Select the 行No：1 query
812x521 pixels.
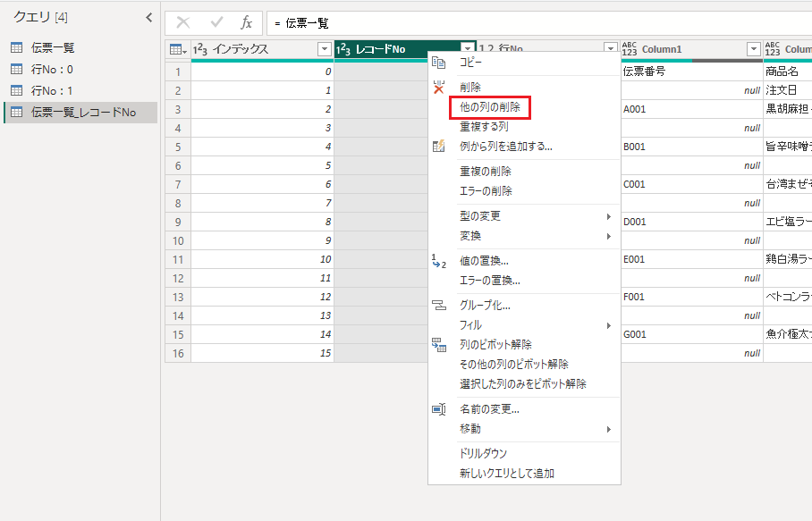coord(52,90)
